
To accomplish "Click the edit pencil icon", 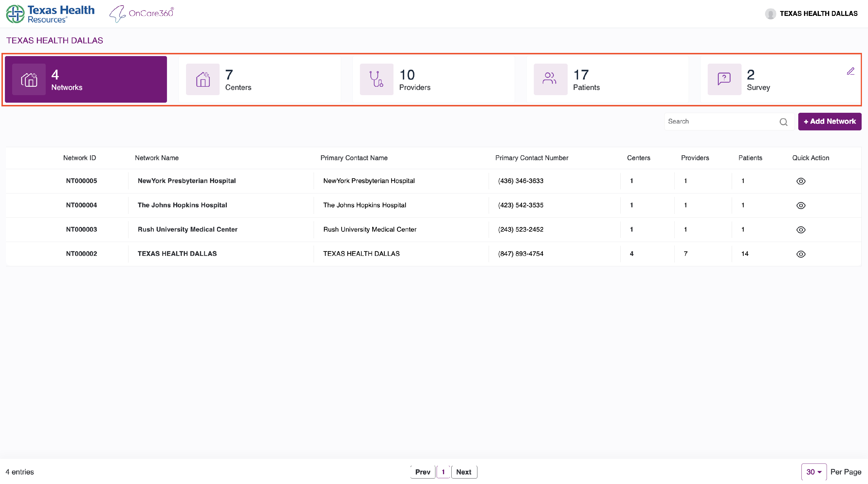I will (x=850, y=71).
